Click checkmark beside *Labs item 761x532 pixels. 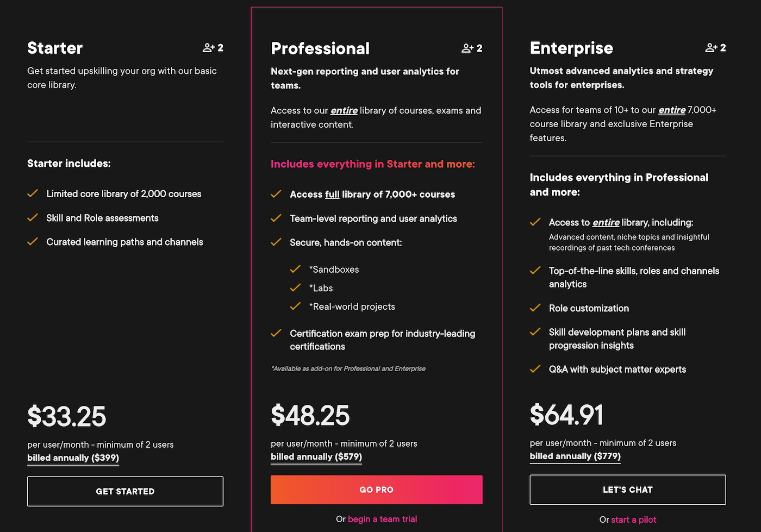295,287
